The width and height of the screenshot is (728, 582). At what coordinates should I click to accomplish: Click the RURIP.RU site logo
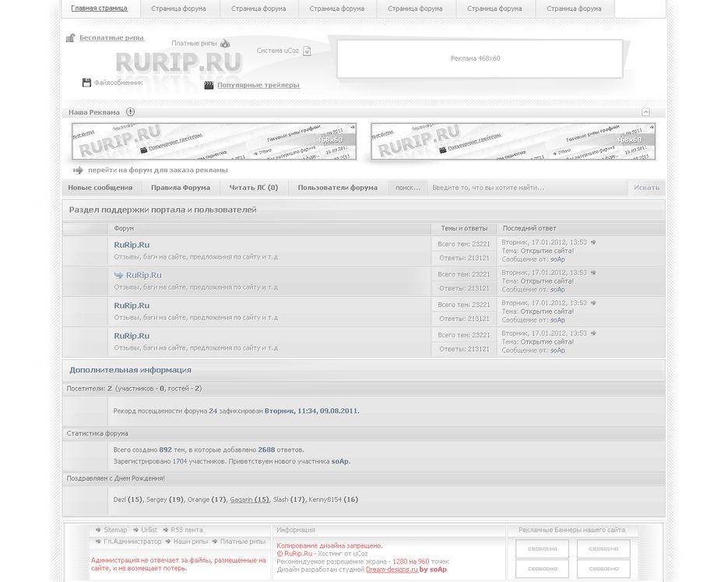179,62
